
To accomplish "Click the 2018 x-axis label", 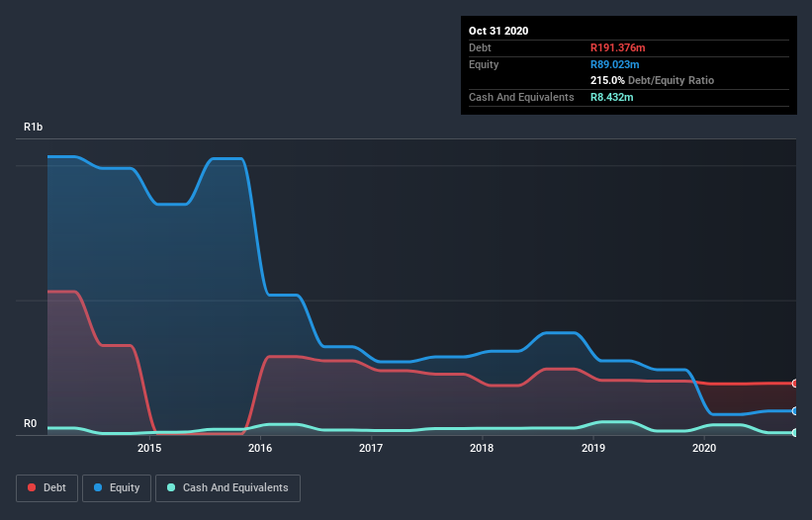I will click(x=482, y=448).
